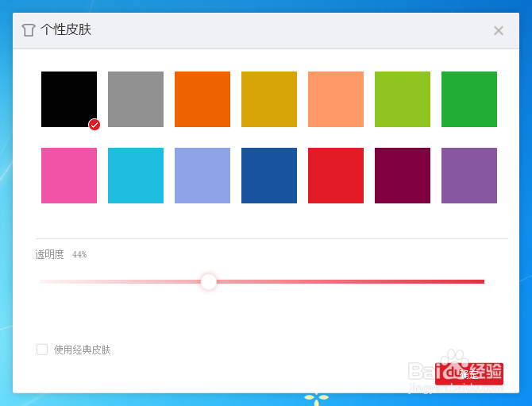The image size is (532, 406).
Task: Click the shirt icon in the title bar
Action: coord(29,30)
